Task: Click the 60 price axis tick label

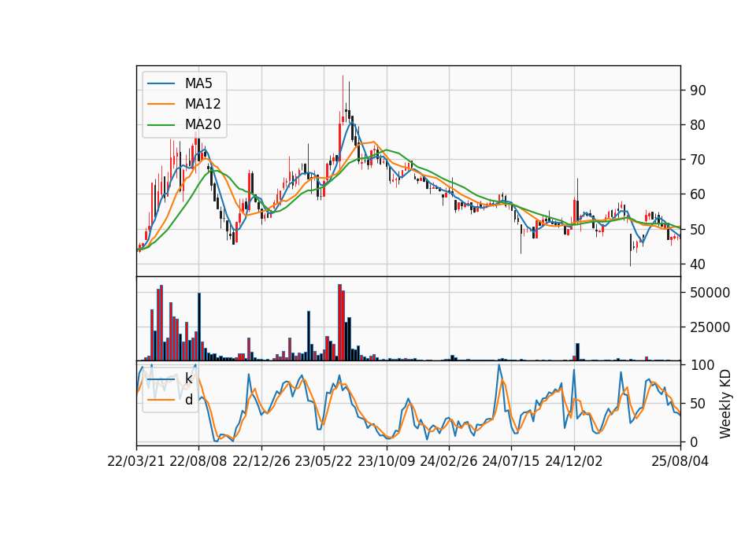Action: (x=698, y=194)
